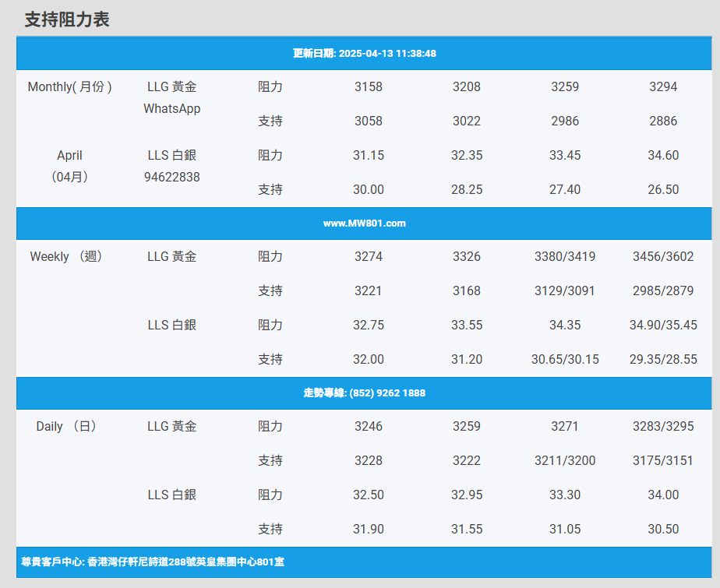The image size is (720, 588).
Task: Click monthly silver resistance value 34.60
Action: (662, 156)
